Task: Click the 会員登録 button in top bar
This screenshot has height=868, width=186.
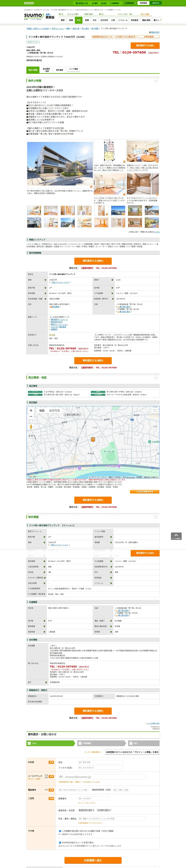Action: [x=143, y=3]
